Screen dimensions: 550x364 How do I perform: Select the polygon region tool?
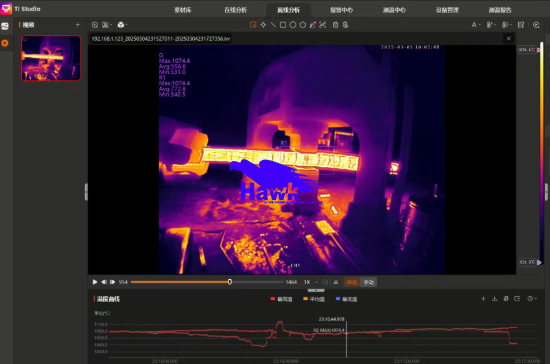[302, 25]
